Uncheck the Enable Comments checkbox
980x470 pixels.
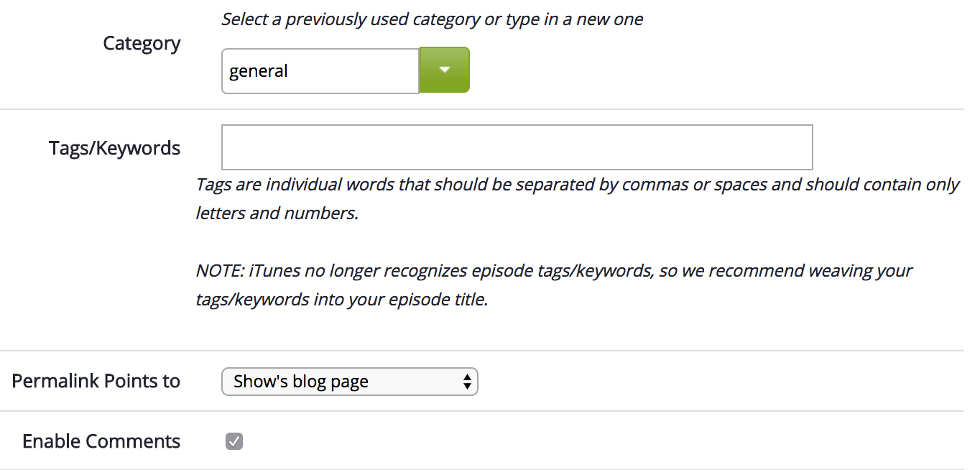(x=234, y=441)
